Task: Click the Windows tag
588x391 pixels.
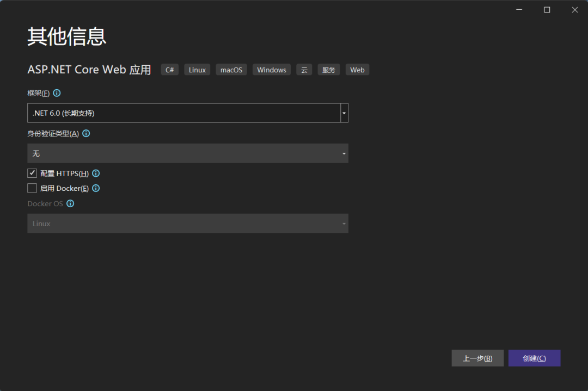Action: (272, 70)
